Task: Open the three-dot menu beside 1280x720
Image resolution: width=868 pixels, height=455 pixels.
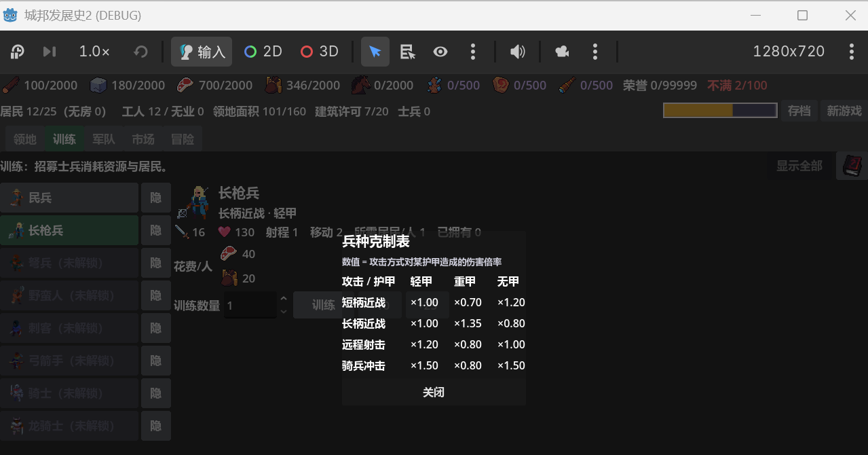Action: pos(852,52)
